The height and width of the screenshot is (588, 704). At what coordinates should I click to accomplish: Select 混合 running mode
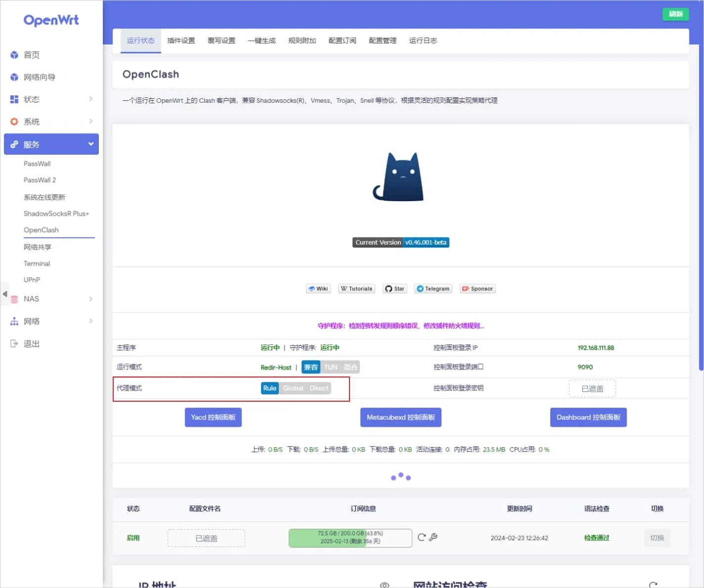(x=351, y=367)
